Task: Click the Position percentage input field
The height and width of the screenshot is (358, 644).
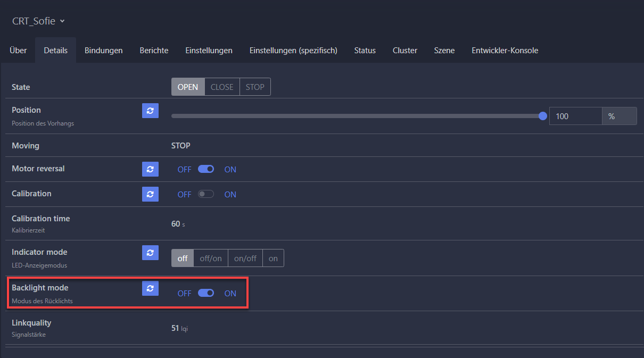Action: tap(575, 116)
